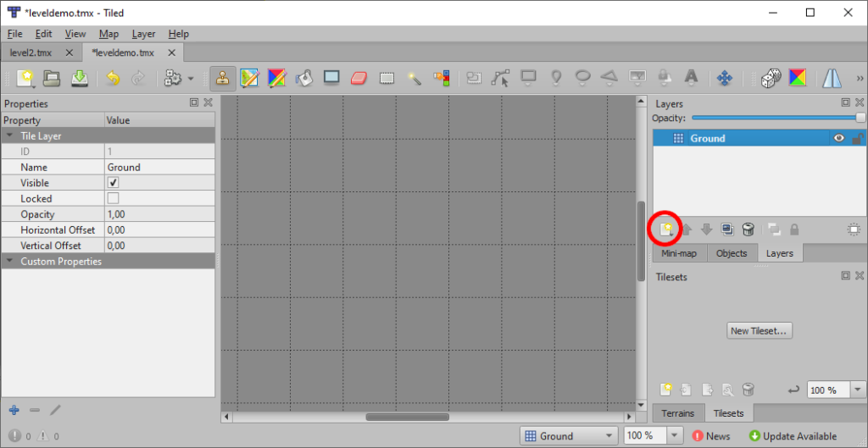
Task: Toggle Random Mode dice icon
Action: pos(770,79)
